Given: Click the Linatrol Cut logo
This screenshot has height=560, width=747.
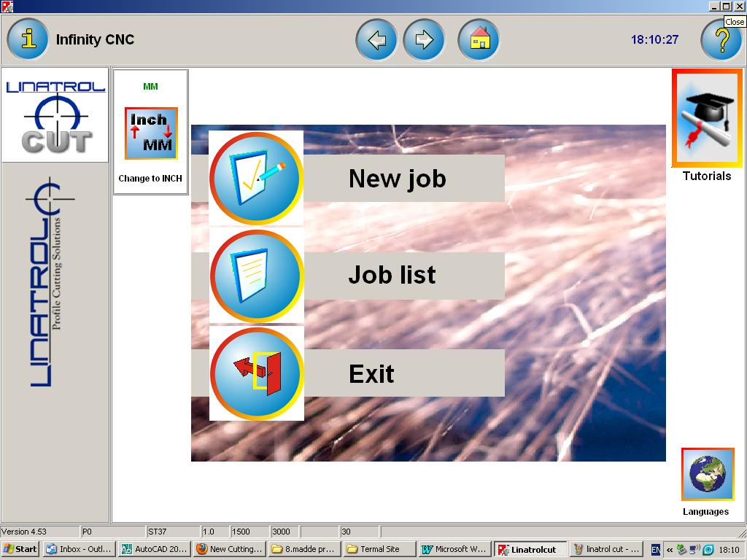Looking at the screenshot, I should point(55,115).
